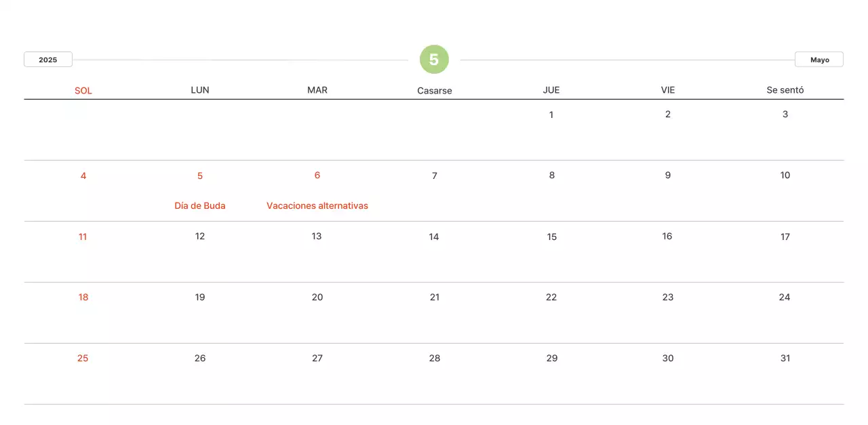Viewport: 868px width, 425px height.
Task: Open the 2025 year selector
Action: [48, 60]
